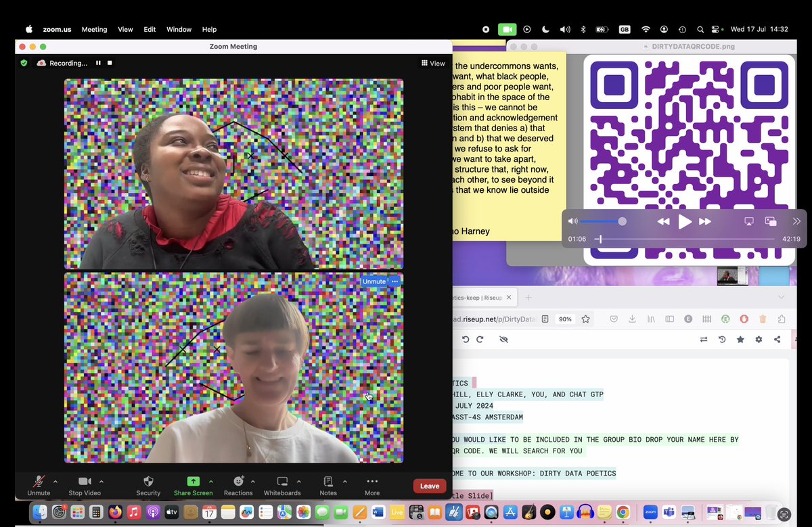Open the Meeting menu
812x527 pixels.
tap(94, 29)
